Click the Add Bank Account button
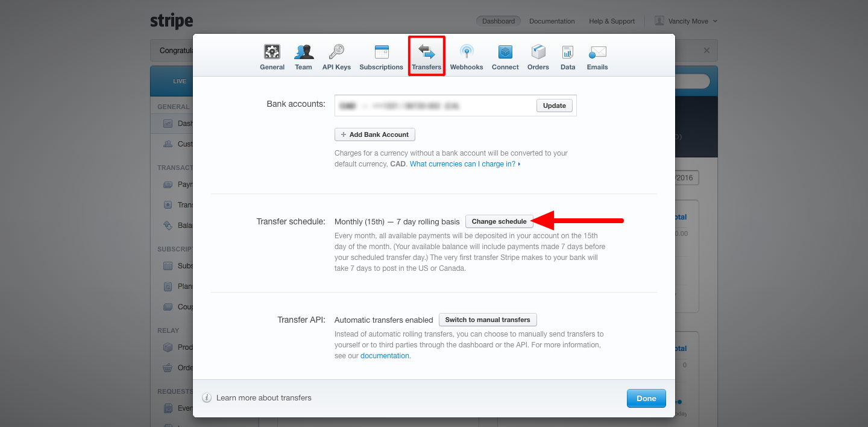The width and height of the screenshot is (868, 427). [374, 134]
